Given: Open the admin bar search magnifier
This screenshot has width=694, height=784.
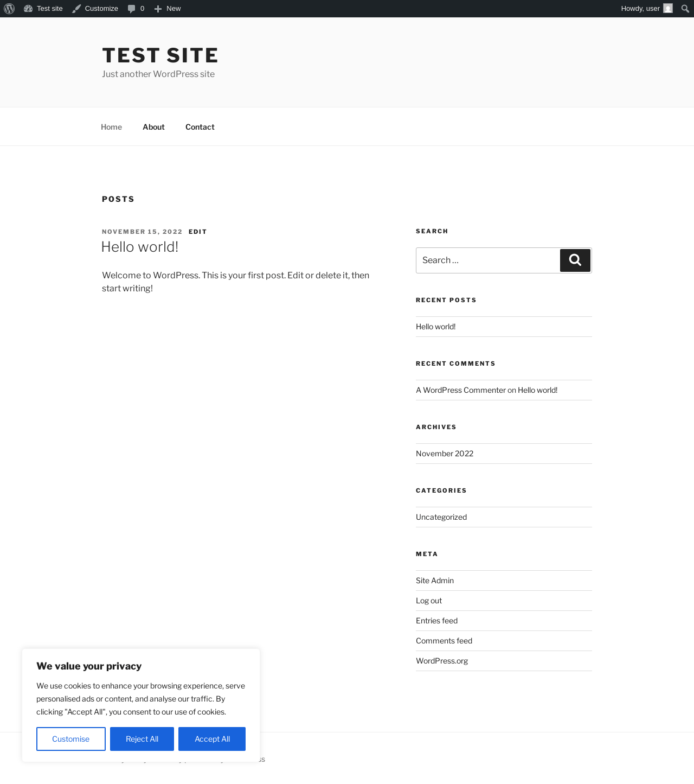Looking at the screenshot, I should point(685,9).
